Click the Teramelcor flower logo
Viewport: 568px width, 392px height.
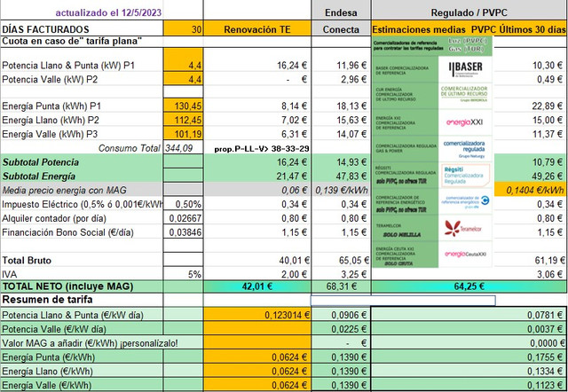tap(465, 229)
